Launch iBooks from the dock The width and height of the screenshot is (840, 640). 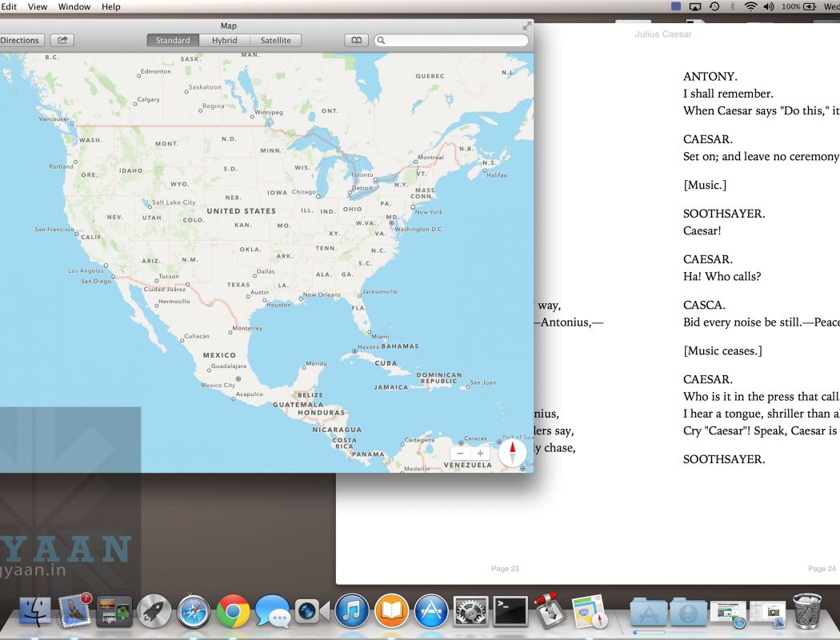[x=391, y=612]
